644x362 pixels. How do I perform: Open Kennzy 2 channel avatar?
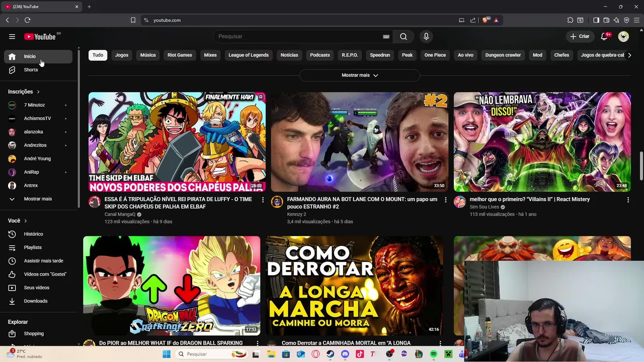tap(277, 202)
